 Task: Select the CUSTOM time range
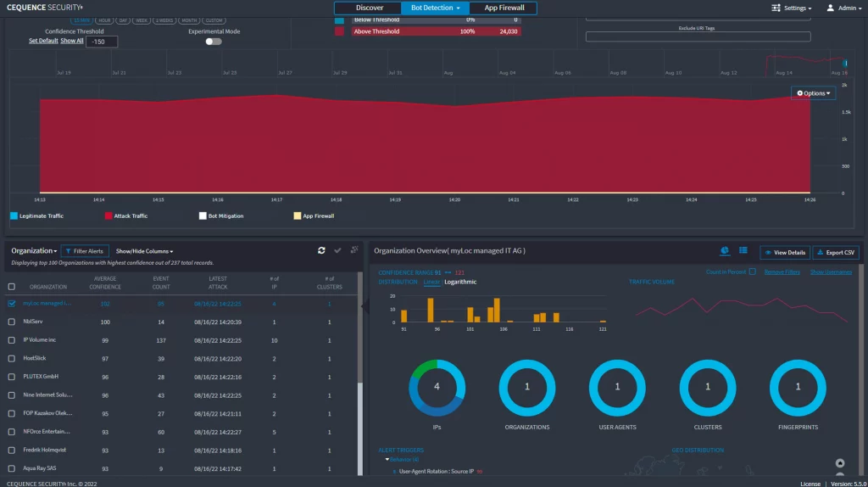214,20
